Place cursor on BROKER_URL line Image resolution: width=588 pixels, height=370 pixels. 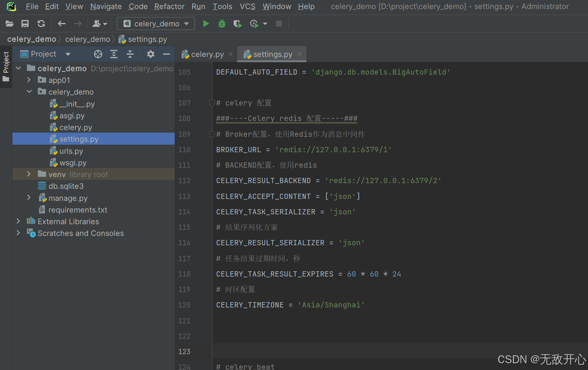304,150
